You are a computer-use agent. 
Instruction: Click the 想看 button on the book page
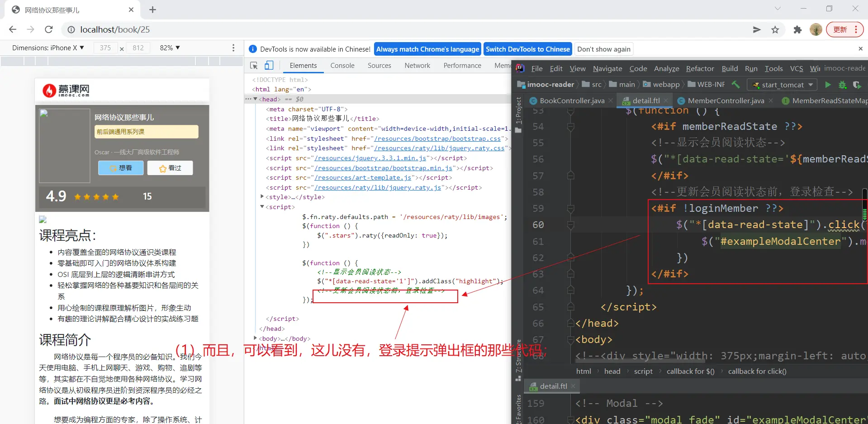point(121,168)
